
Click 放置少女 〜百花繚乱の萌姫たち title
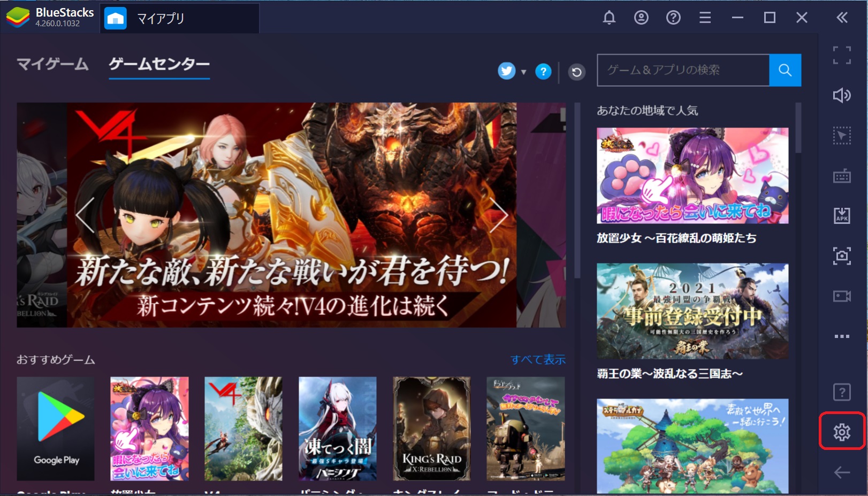[x=677, y=238]
